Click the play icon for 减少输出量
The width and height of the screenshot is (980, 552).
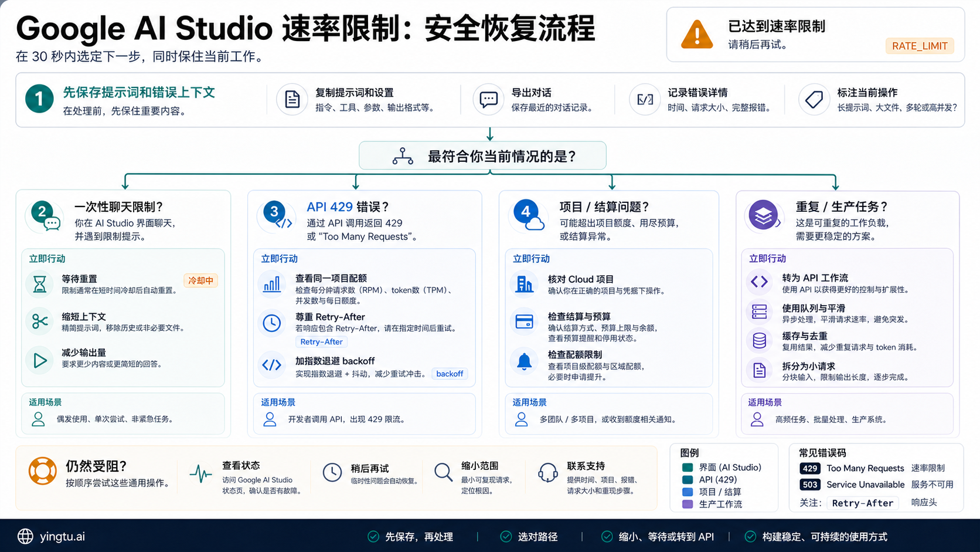39,360
